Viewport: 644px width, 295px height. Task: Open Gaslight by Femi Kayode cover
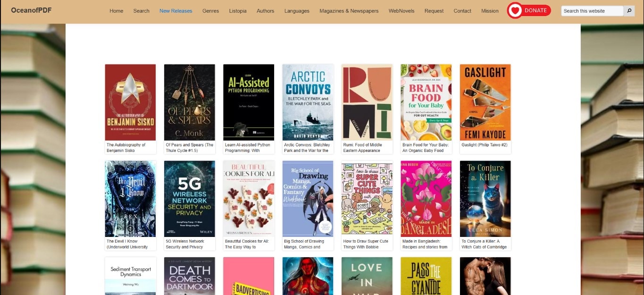point(485,102)
